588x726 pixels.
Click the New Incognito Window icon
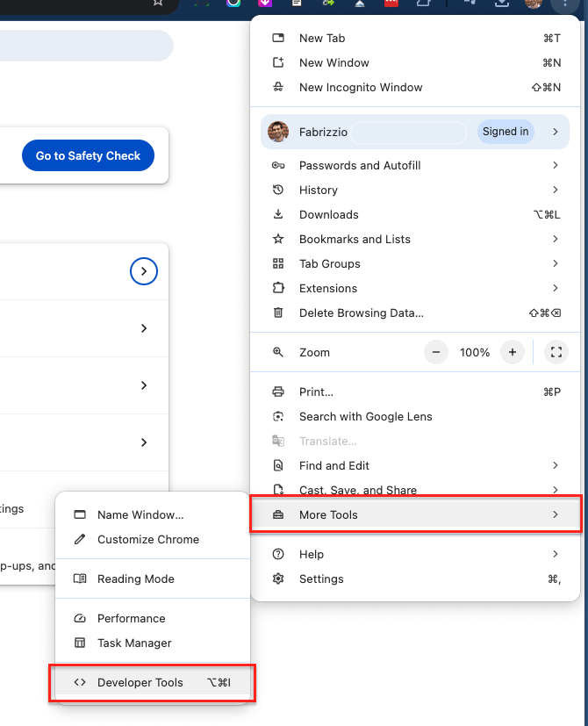point(278,88)
